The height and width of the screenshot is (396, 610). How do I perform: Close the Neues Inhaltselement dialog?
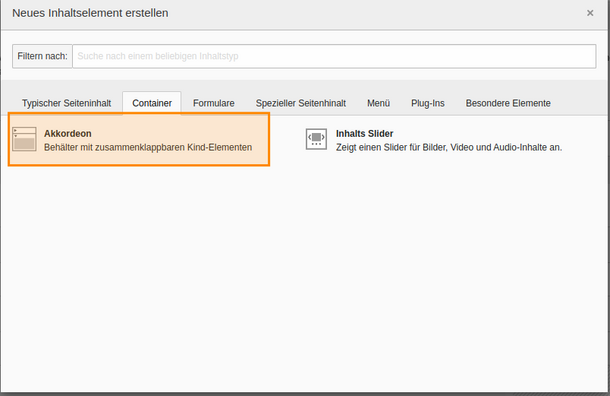click(x=590, y=13)
